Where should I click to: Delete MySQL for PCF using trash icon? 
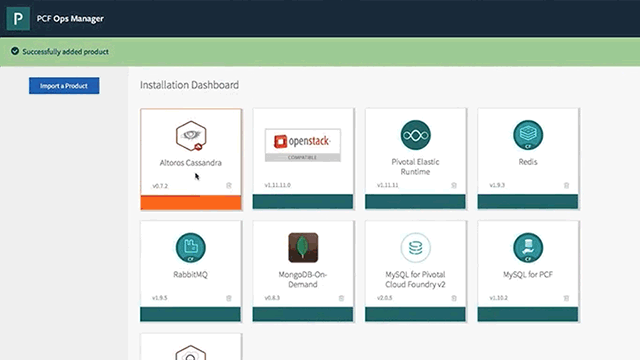(567, 298)
